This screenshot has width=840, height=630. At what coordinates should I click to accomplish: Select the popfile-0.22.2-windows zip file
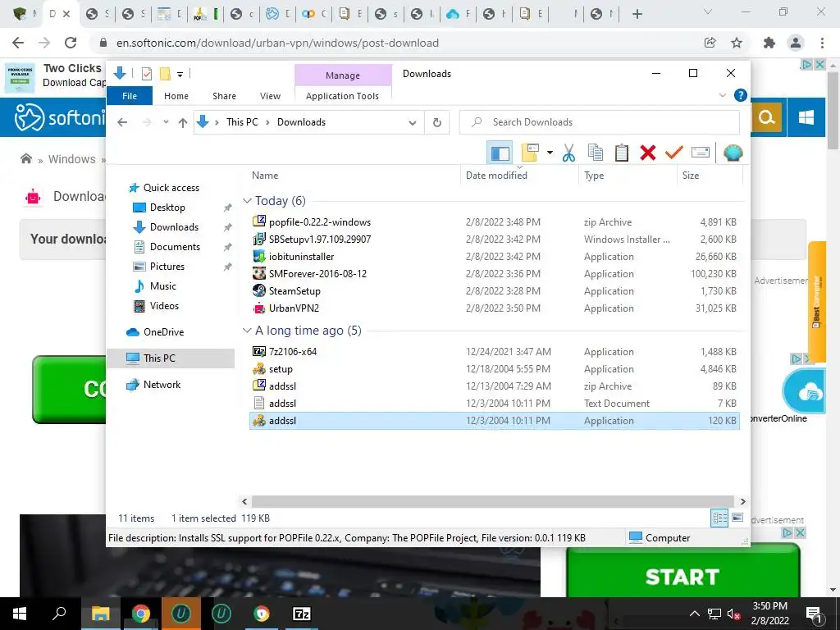pos(495,221)
